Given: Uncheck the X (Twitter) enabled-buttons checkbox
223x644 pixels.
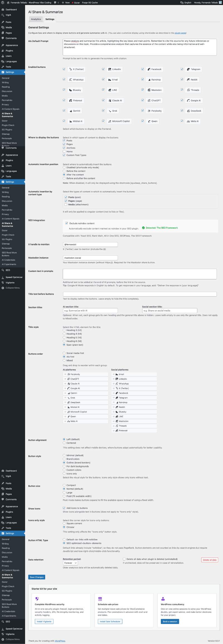Looking at the screenshot, I should click(x=64, y=69).
